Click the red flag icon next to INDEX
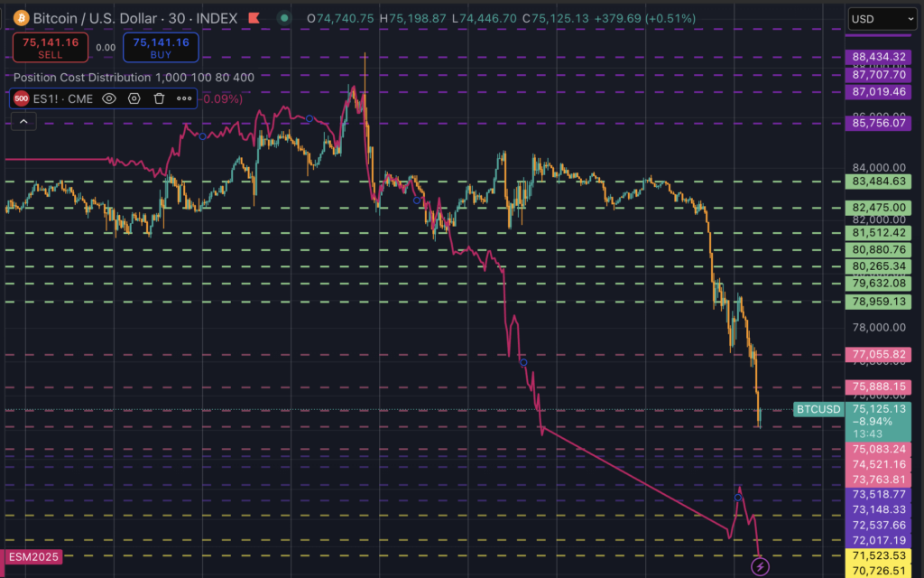Viewport: 924px width, 578px height. point(254,17)
